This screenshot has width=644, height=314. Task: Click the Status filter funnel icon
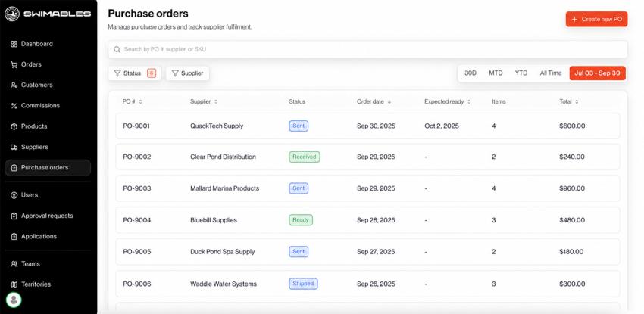coord(117,73)
